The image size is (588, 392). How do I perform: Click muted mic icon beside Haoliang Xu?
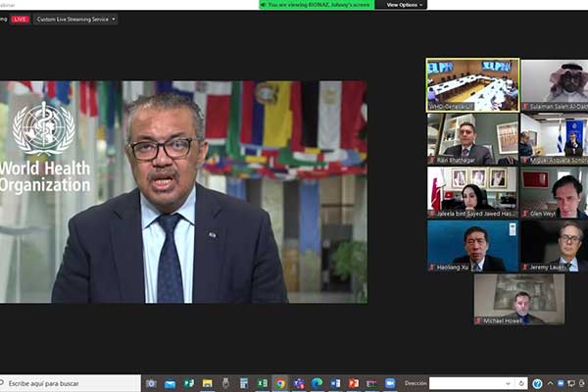pyautogui.click(x=431, y=268)
